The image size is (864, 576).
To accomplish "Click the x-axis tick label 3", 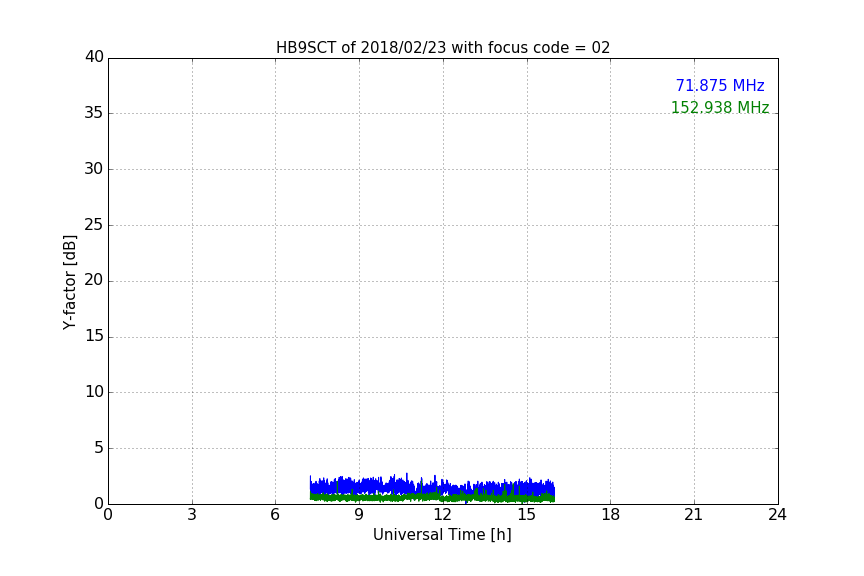I will pyautogui.click(x=192, y=515).
